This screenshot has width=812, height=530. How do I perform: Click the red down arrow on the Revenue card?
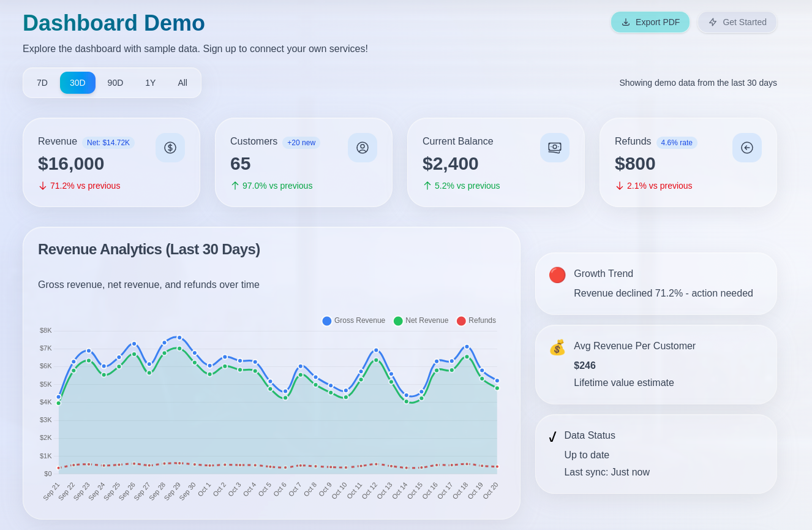point(42,186)
